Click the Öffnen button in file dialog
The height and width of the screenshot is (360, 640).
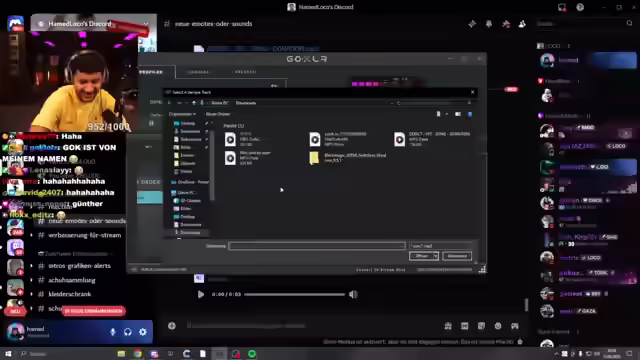[424, 256]
